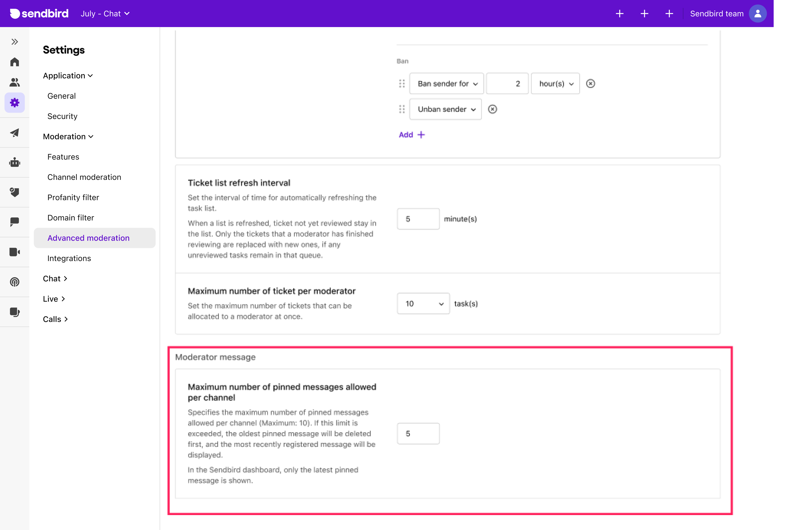Remove the Ban sender for row
Image resolution: width=812 pixels, height=530 pixels.
pos(590,84)
